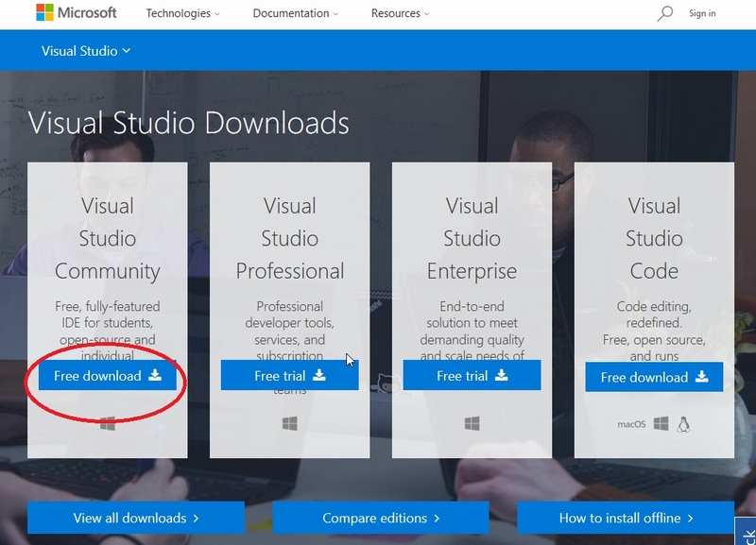Open the search magnifier icon
The image size is (756, 545).
pyautogui.click(x=665, y=13)
